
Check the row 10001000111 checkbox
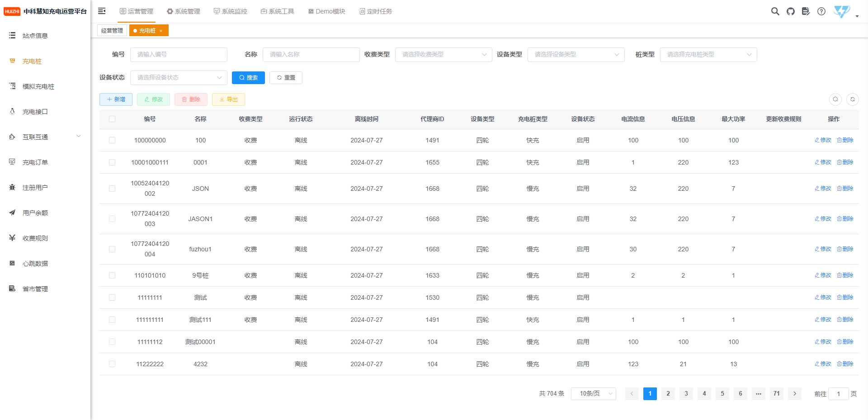tap(112, 162)
